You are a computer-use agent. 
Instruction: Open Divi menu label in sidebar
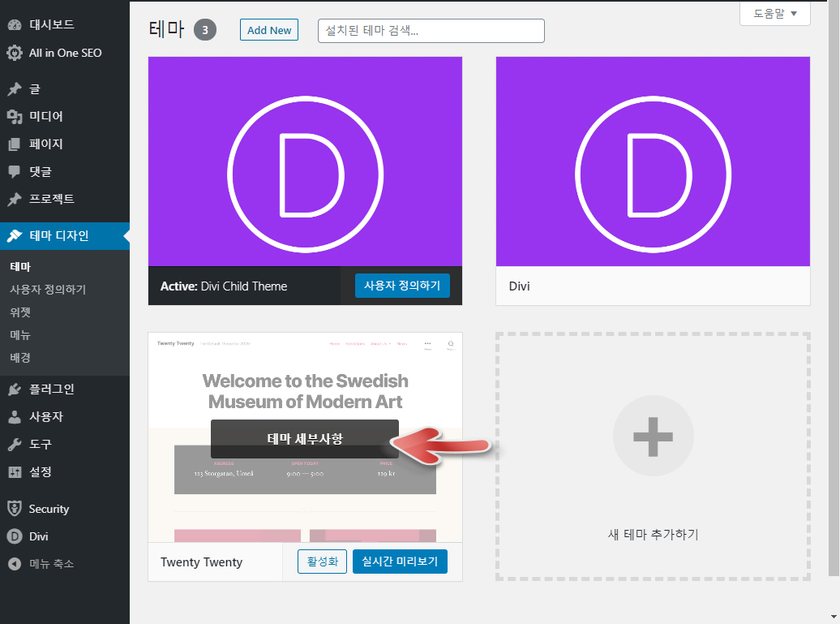[39, 536]
